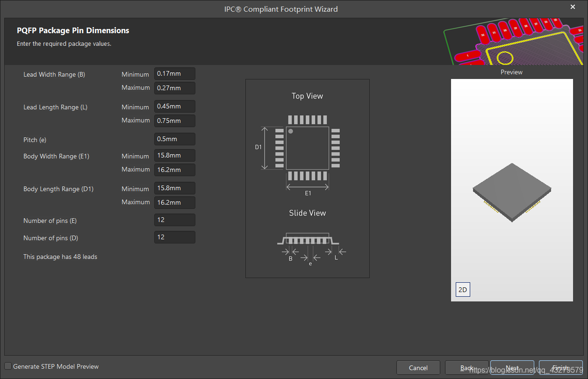Toggle the 2D preview button
The width and height of the screenshot is (588, 379).
pos(463,290)
